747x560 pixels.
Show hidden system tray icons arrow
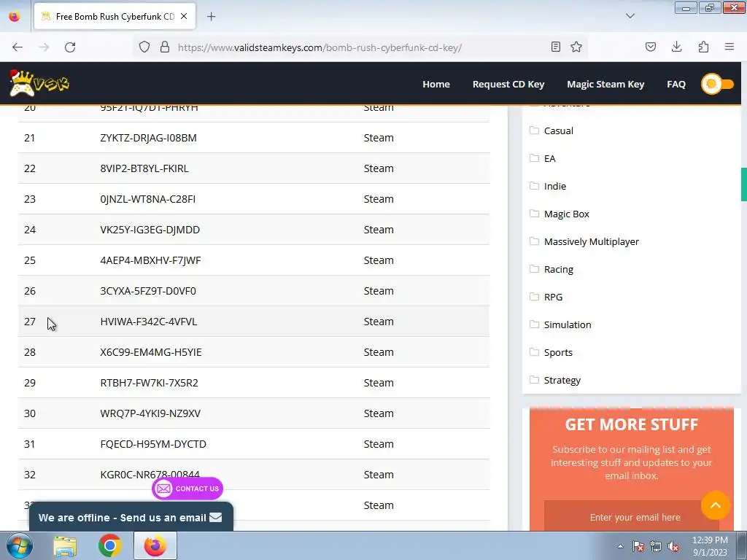tap(620, 546)
